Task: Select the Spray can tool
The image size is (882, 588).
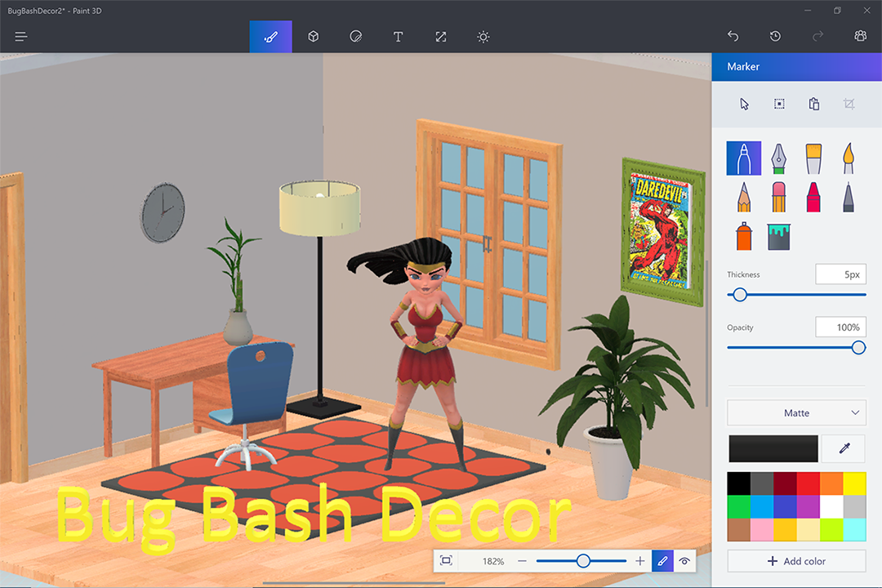Action: (744, 236)
